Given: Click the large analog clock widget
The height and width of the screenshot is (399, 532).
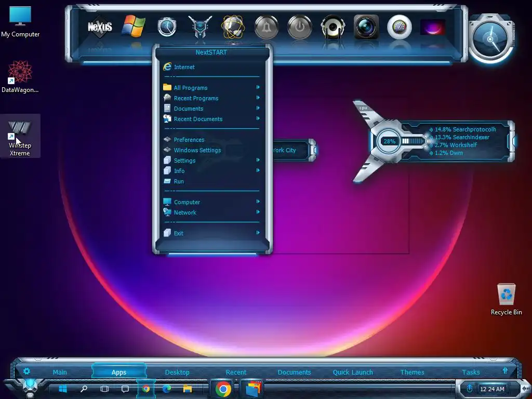Looking at the screenshot, I should point(490,39).
